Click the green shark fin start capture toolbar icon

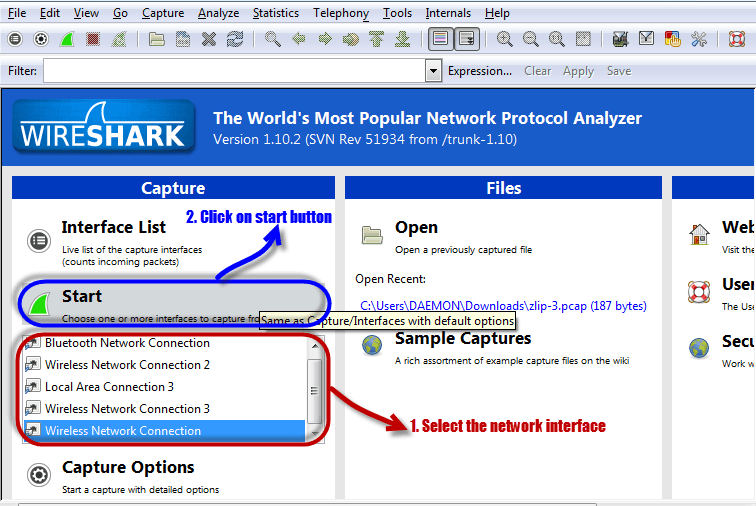[66, 39]
